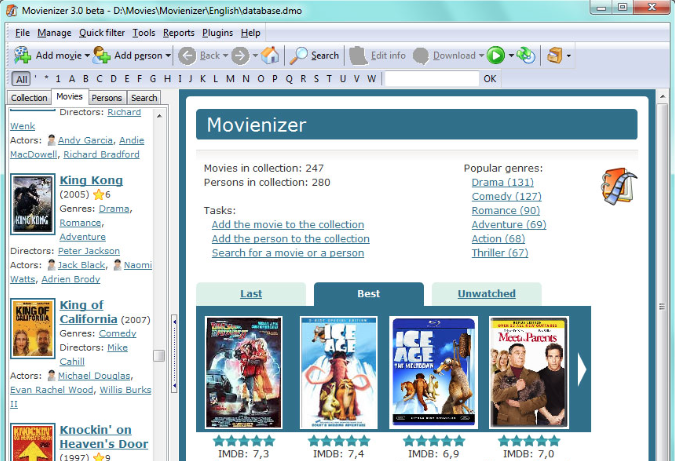Click person icon next to Michael Douglas
This screenshot has width=675, height=461.
[51, 375]
